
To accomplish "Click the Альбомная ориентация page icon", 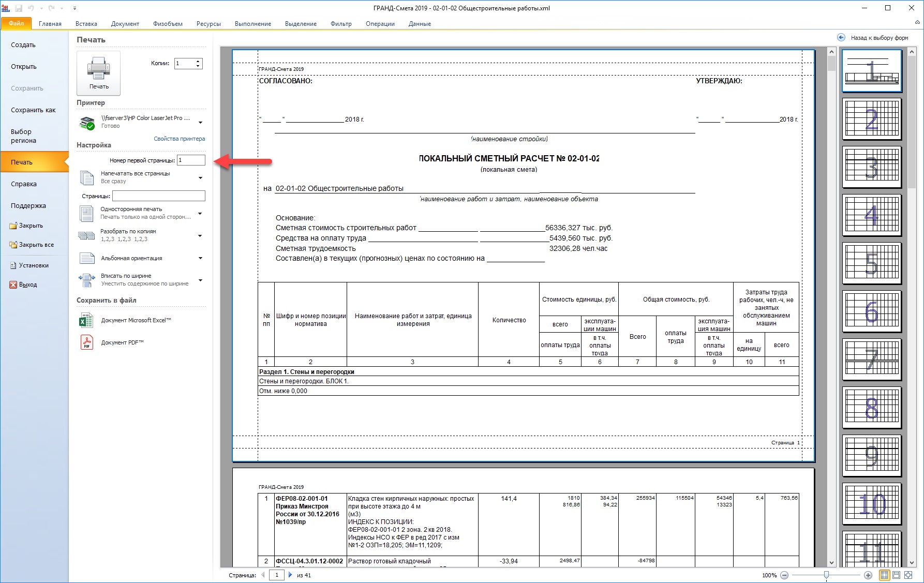I will point(87,258).
